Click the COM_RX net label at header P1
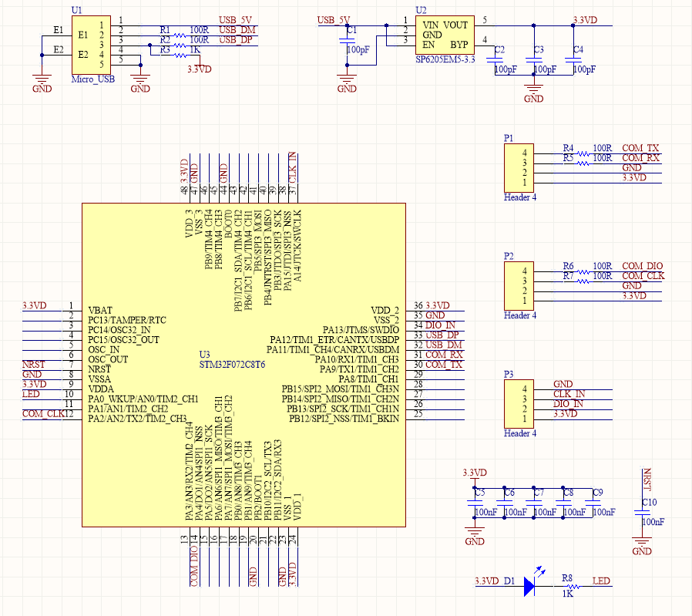 tap(640, 157)
